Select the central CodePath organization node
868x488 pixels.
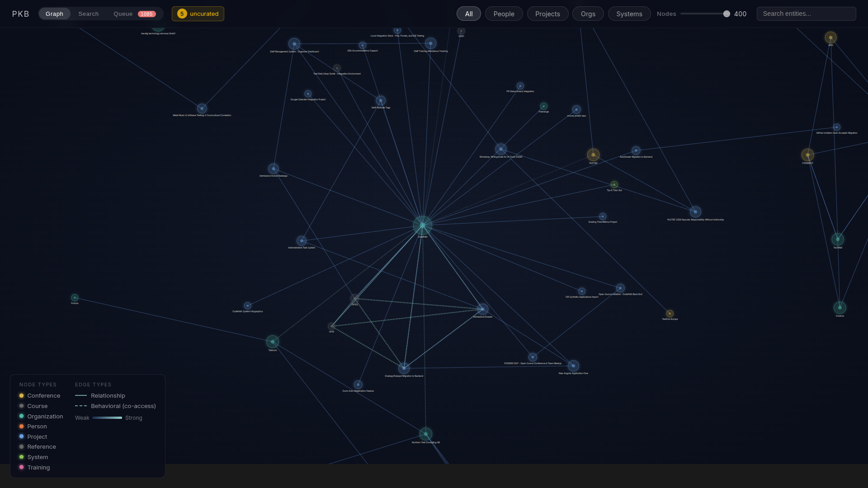422,225
